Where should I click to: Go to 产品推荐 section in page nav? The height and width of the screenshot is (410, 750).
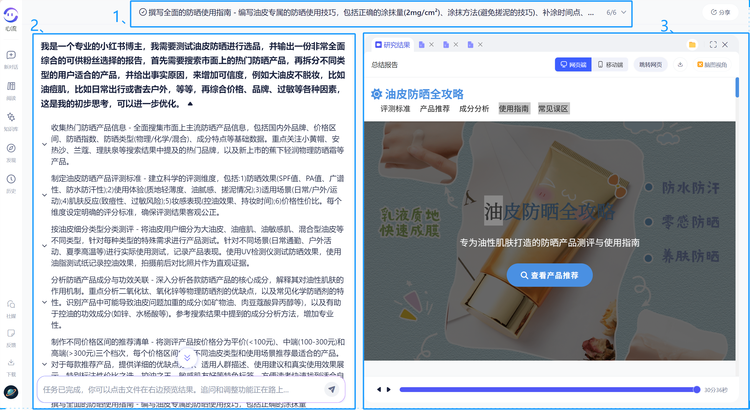pos(434,109)
